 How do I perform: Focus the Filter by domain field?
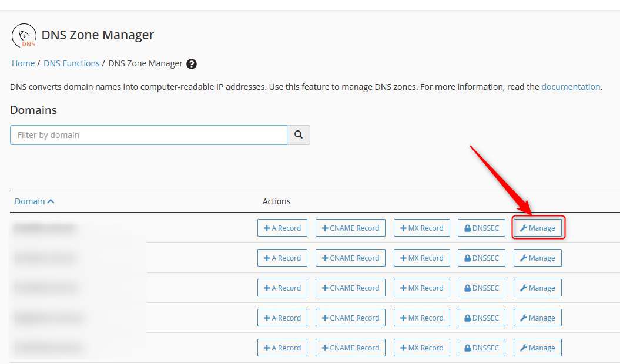148,135
